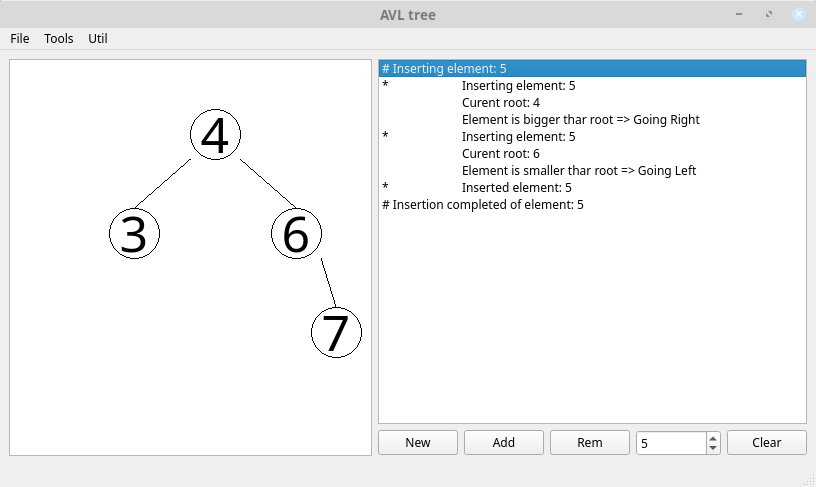This screenshot has height=487, width=816.
Task: Select root node 4 in the tree
Action: click(x=215, y=136)
